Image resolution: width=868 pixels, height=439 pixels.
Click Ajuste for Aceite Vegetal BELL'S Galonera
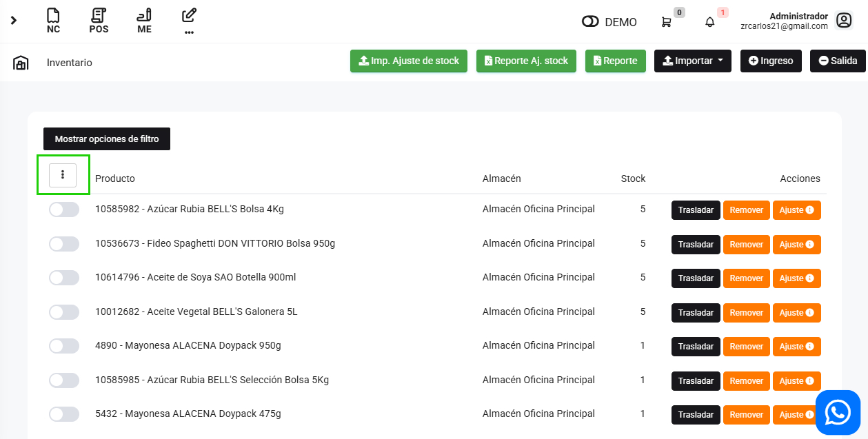point(796,313)
